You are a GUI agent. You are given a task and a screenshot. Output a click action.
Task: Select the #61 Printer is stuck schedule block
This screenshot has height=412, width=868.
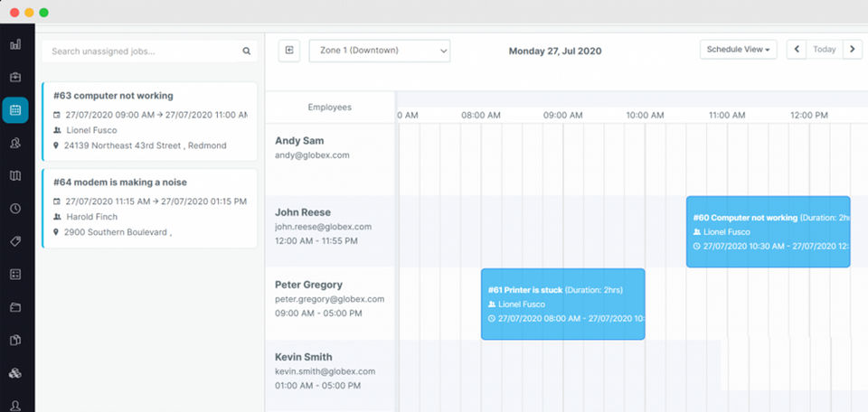(x=563, y=304)
